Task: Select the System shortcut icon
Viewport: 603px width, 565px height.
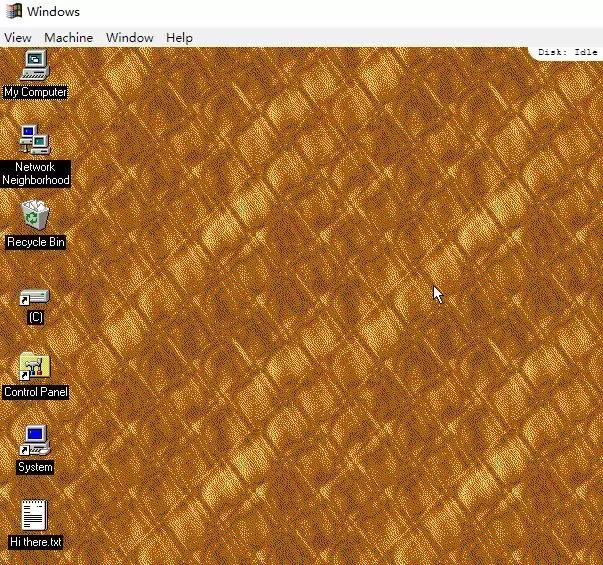Action: point(35,440)
